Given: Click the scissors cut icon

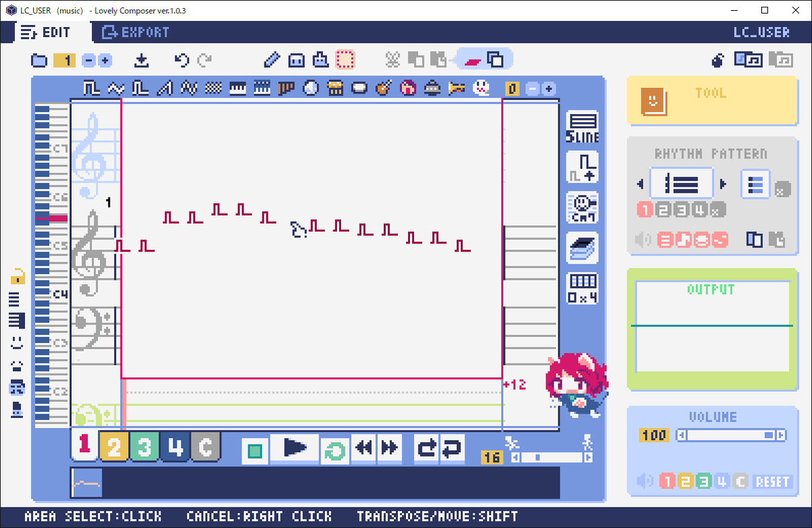Looking at the screenshot, I should click(393, 59).
